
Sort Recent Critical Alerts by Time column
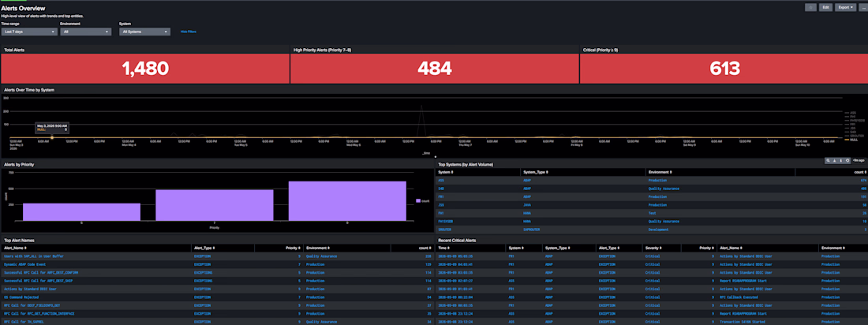444,248
